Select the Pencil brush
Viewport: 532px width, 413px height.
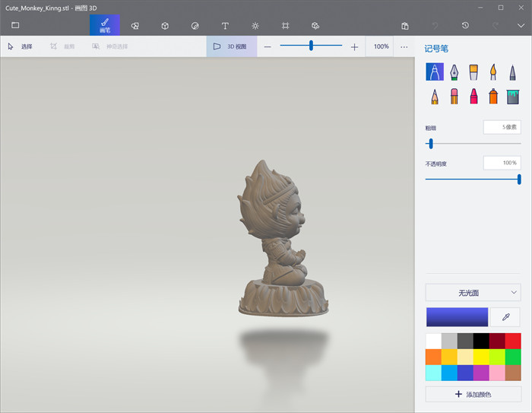coord(435,97)
